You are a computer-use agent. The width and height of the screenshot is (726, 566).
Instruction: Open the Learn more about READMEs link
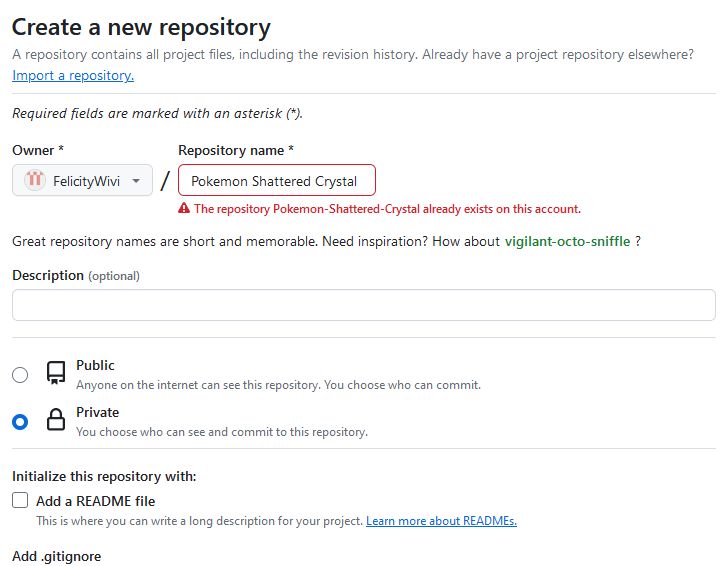click(x=441, y=521)
